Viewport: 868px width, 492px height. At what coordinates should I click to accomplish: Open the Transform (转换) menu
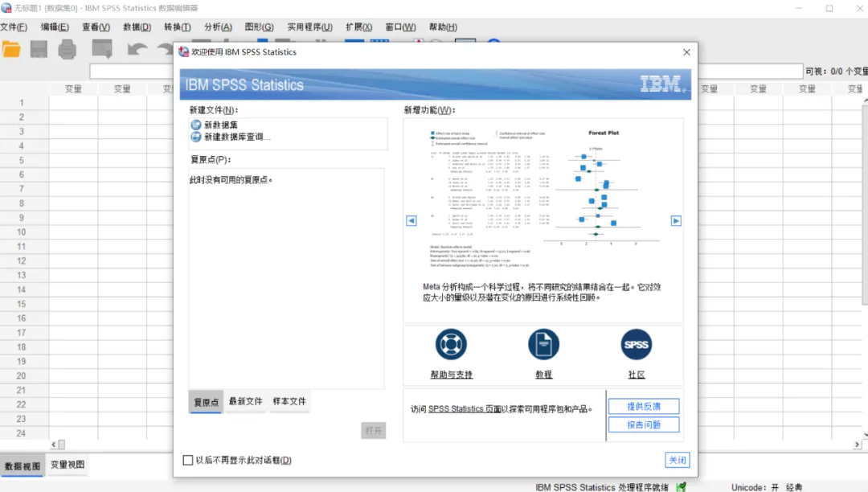tap(178, 27)
